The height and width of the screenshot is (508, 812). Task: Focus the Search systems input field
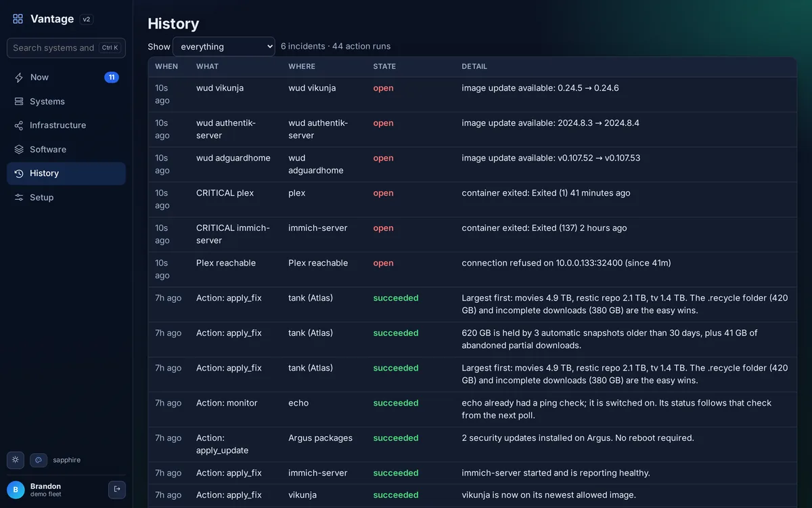[x=66, y=48]
